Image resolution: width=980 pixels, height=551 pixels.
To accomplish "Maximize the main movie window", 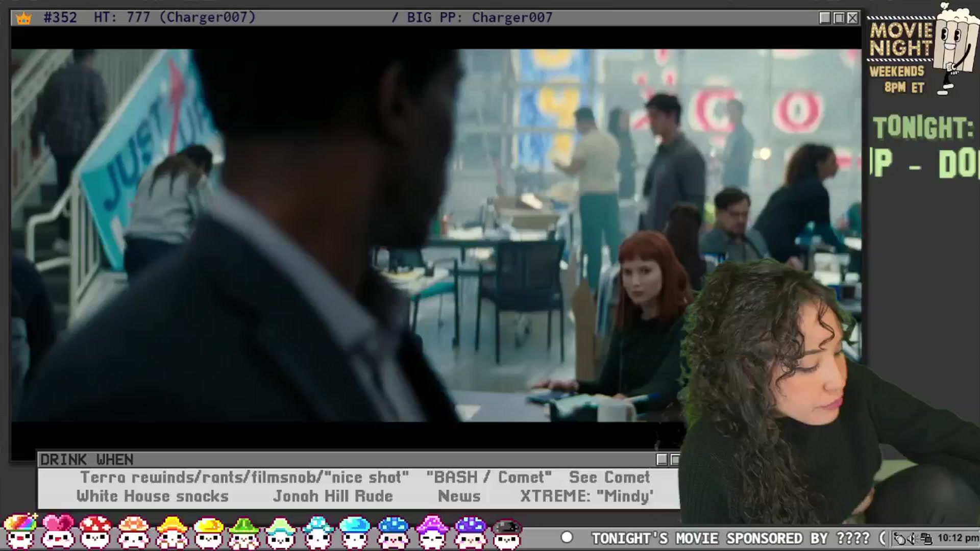I will tap(839, 18).
